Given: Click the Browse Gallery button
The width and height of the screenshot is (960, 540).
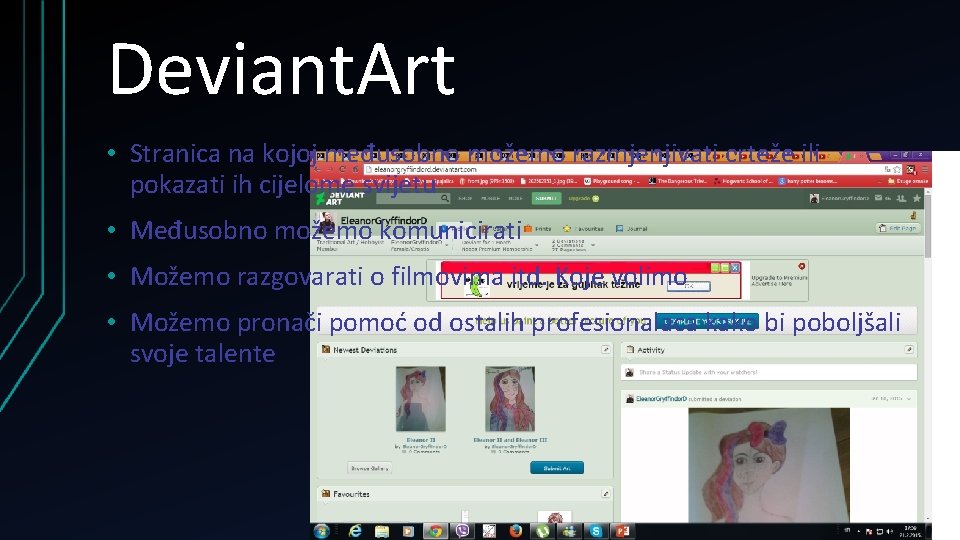Looking at the screenshot, I should pos(369,468).
